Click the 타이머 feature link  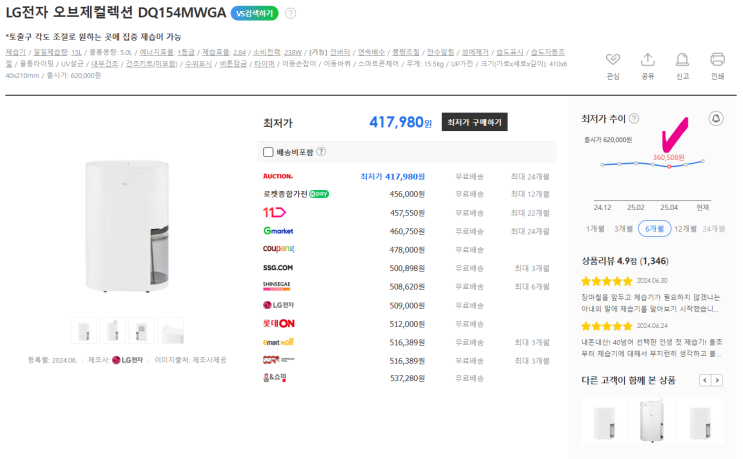pos(264,63)
